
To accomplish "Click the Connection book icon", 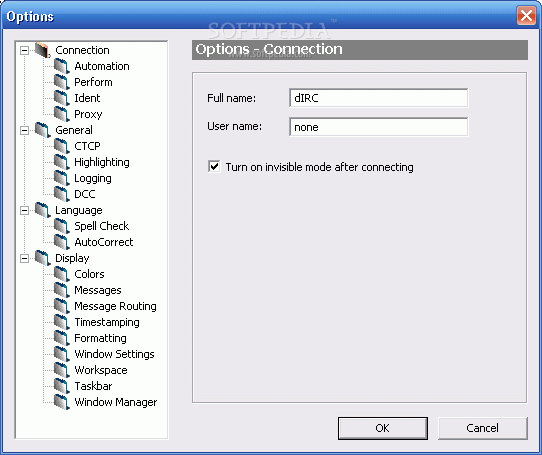I will point(43,50).
